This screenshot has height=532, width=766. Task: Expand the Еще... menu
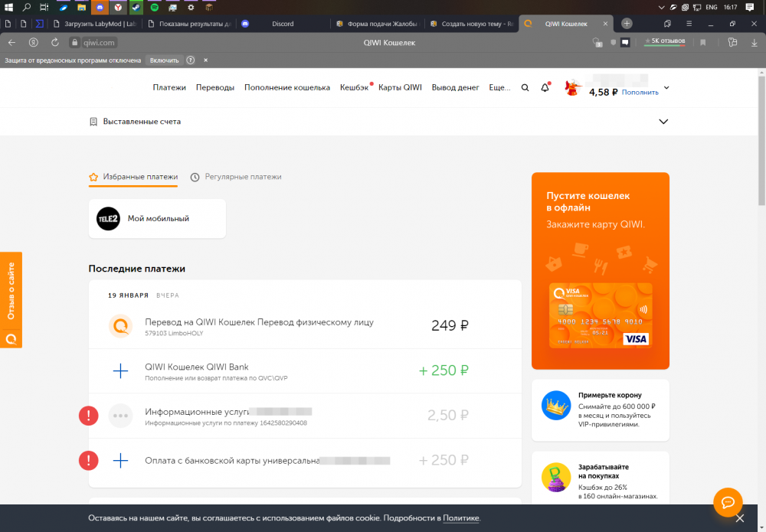coord(499,87)
